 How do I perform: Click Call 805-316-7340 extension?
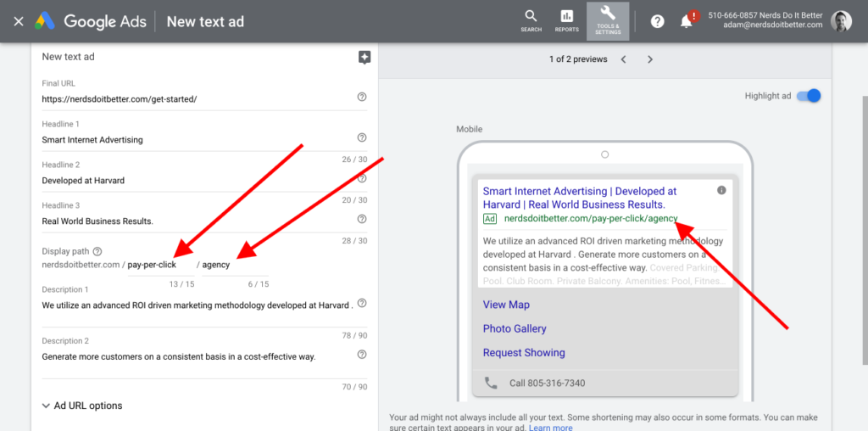click(547, 383)
